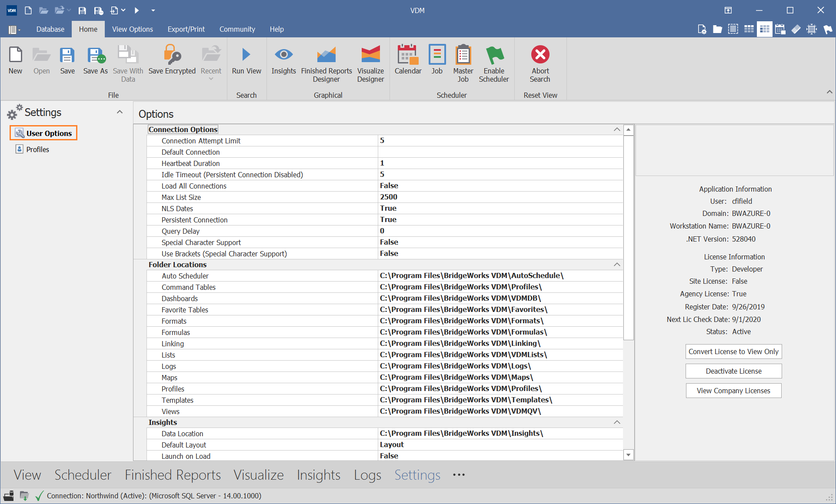Viewport: 836px width, 504px height.
Task: Save the view with data
Action: click(127, 61)
